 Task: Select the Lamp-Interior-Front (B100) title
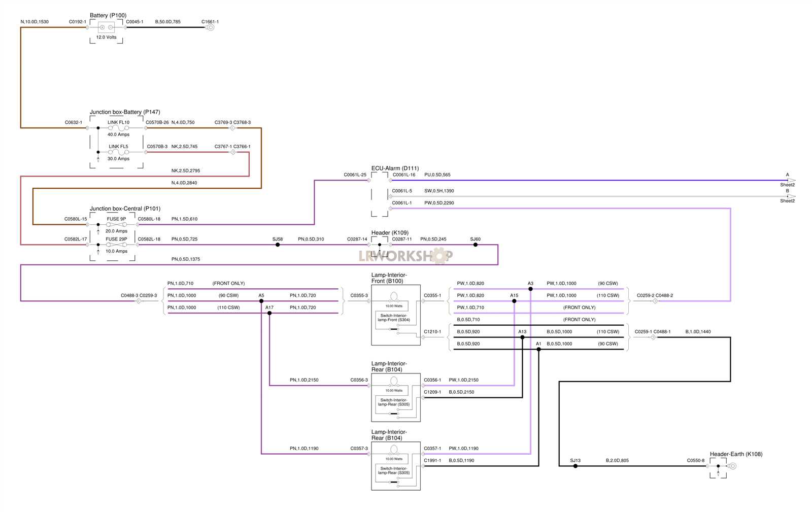pyautogui.click(x=389, y=278)
